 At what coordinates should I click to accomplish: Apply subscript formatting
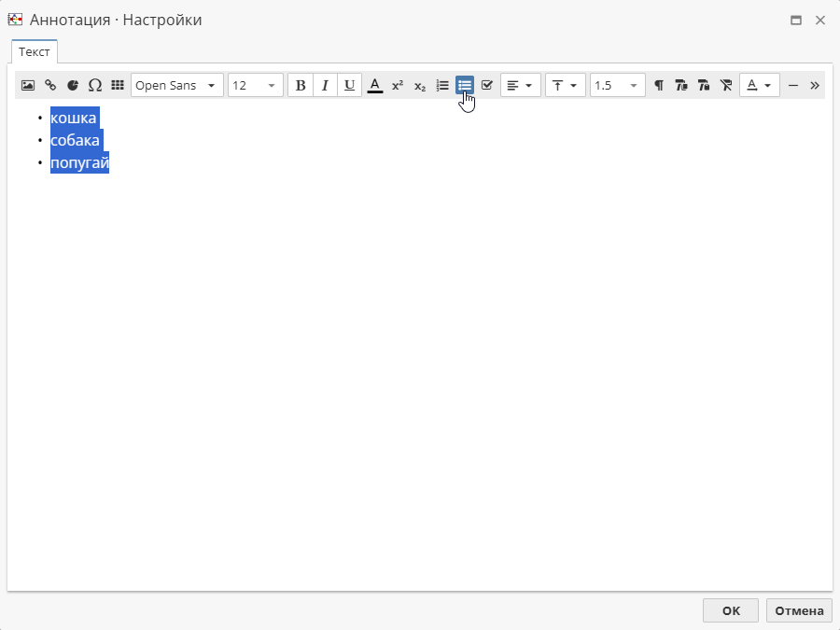[419, 85]
